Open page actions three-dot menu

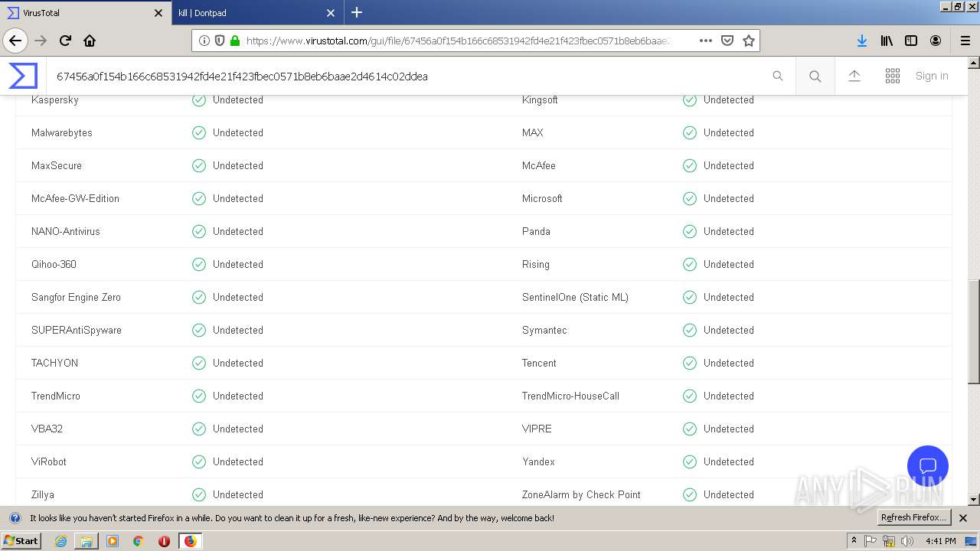706,41
